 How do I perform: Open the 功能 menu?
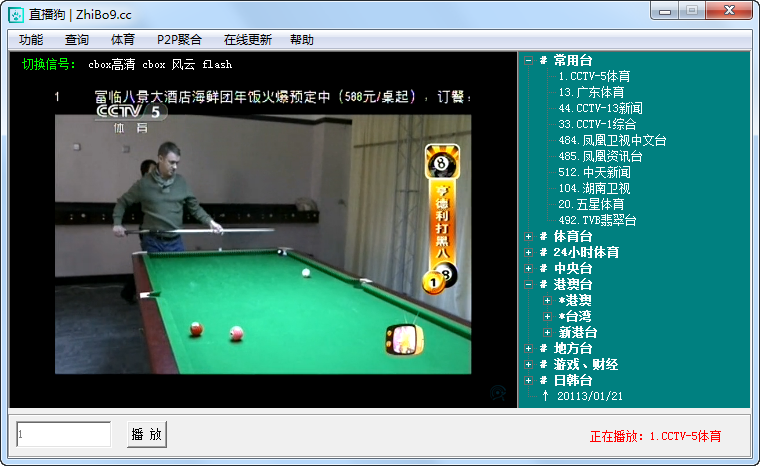[x=31, y=40]
